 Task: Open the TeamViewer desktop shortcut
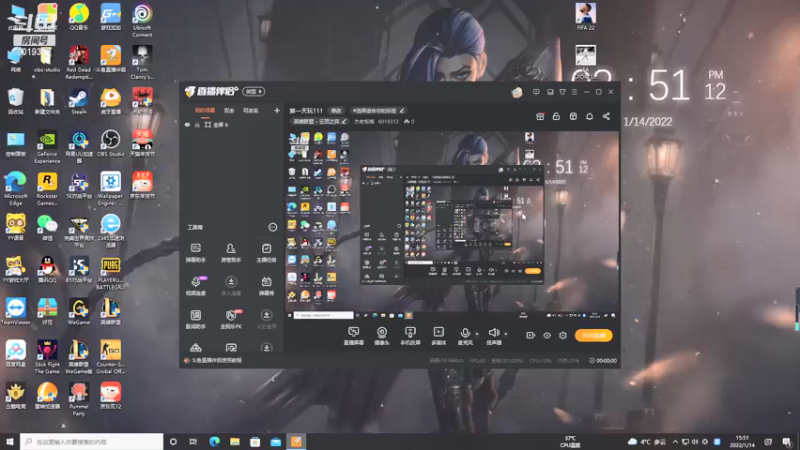pyautogui.click(x=16, y=311)
